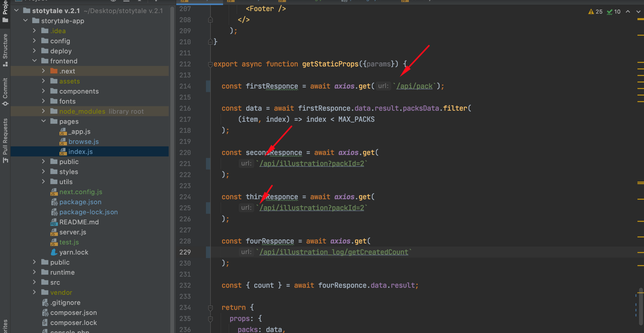Fold the getStaticProps function at line 212
The width and height of the screenshot is (644, 333).
pos(210,64)
